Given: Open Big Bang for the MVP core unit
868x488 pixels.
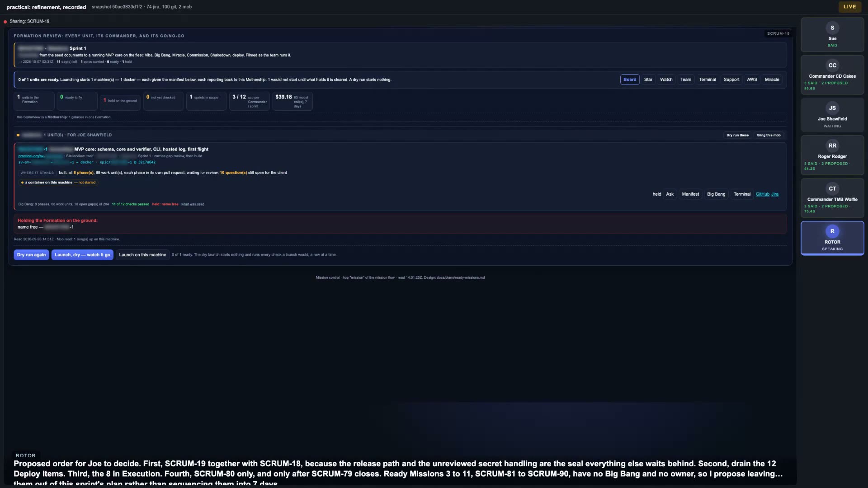Looking at the screenshot, I should click(716, 194).
